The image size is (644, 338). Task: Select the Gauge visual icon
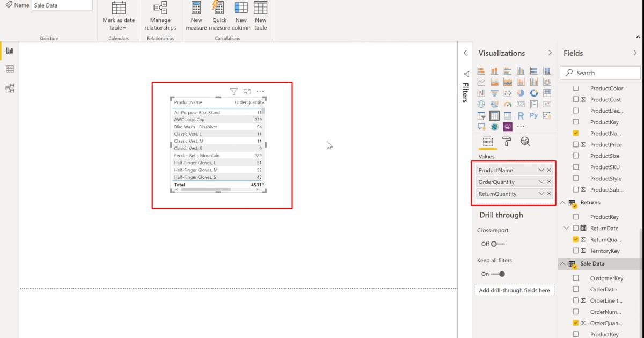pyautogui.click(x=508, y=104)
